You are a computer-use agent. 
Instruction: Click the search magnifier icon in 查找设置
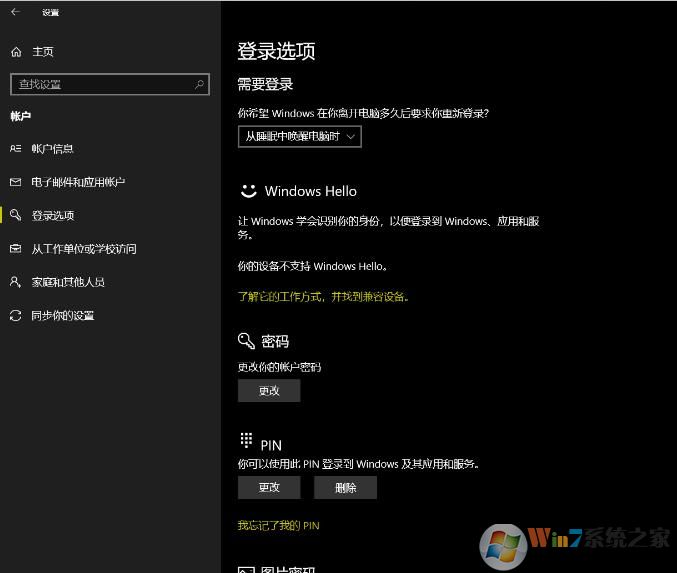(x=199, y=84)
